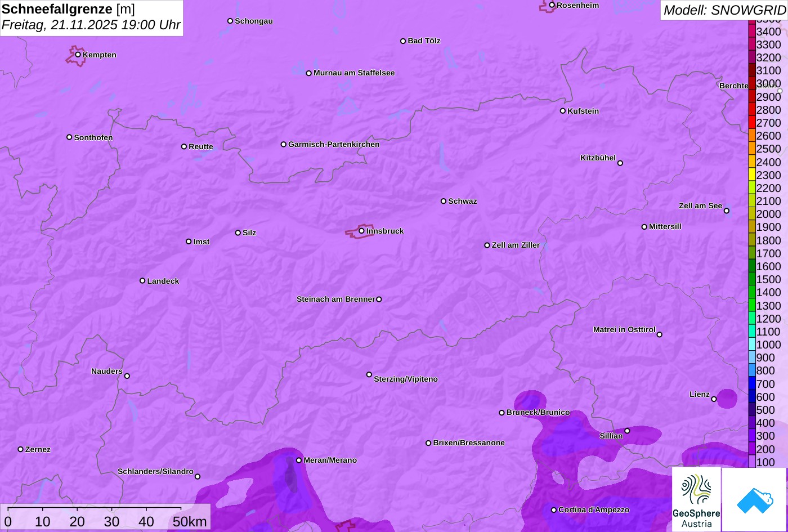
Task: Click the Matrei in Osttirol marker
Action: [x=660, y=334]
